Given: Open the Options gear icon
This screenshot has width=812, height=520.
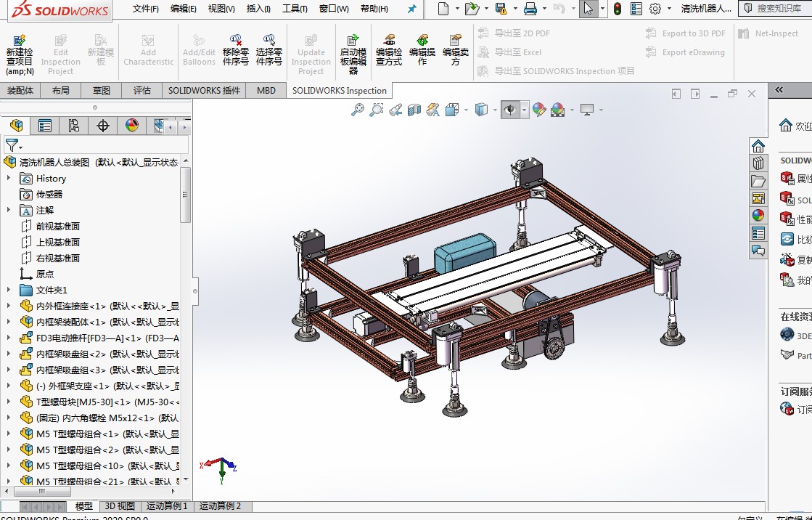Looking at the screenshot, I should point(655,9).
